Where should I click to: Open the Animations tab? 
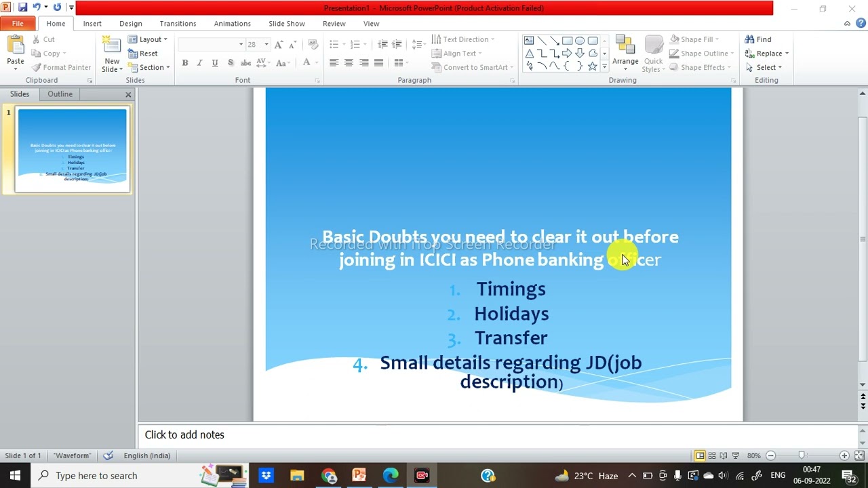[x=233, y=24]
